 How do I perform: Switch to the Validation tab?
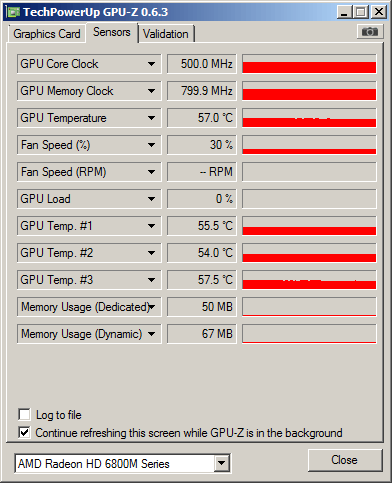coord(166,34)
